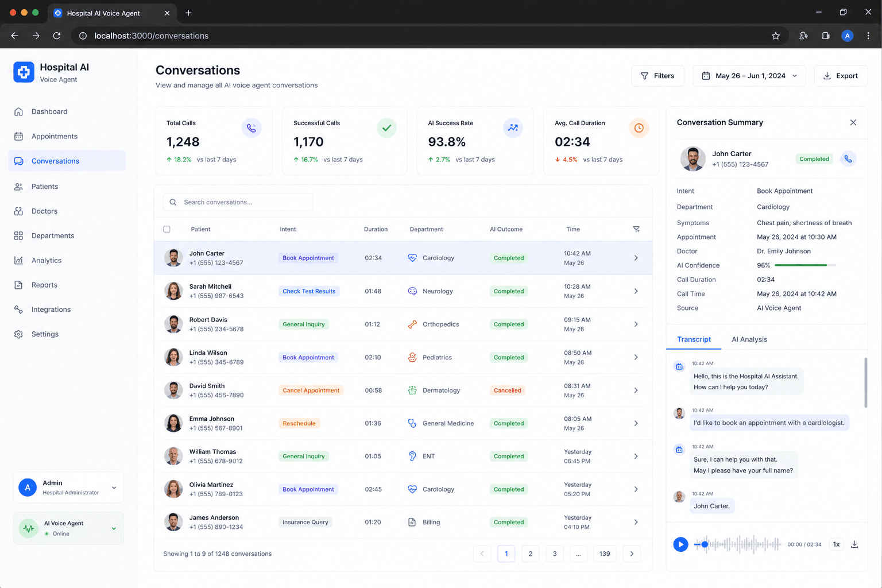Screen dimensions: 882x588
Task: Bookmark this page with the star icon
Action: (x=776, y=36)
